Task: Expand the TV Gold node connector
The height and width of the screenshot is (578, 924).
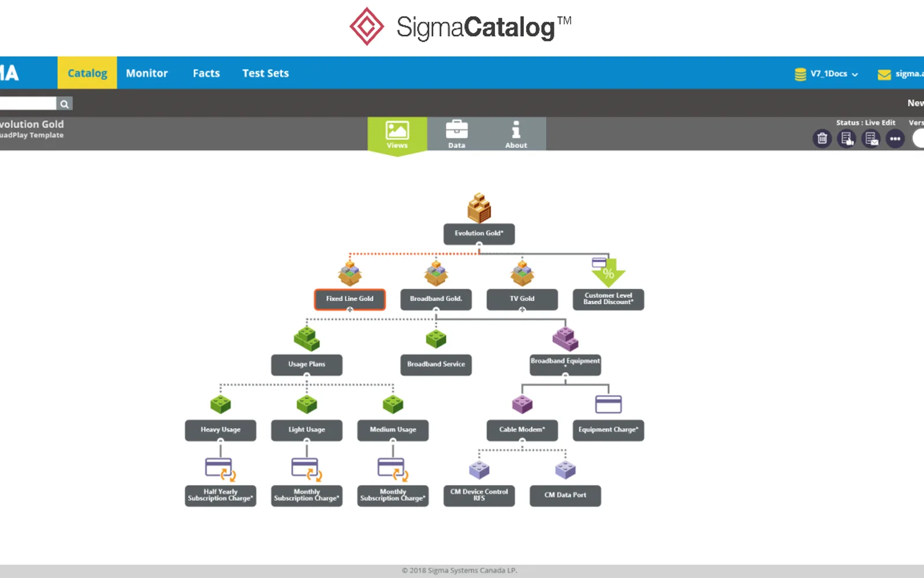Action: pyautogui.click(x=522, y=310)
